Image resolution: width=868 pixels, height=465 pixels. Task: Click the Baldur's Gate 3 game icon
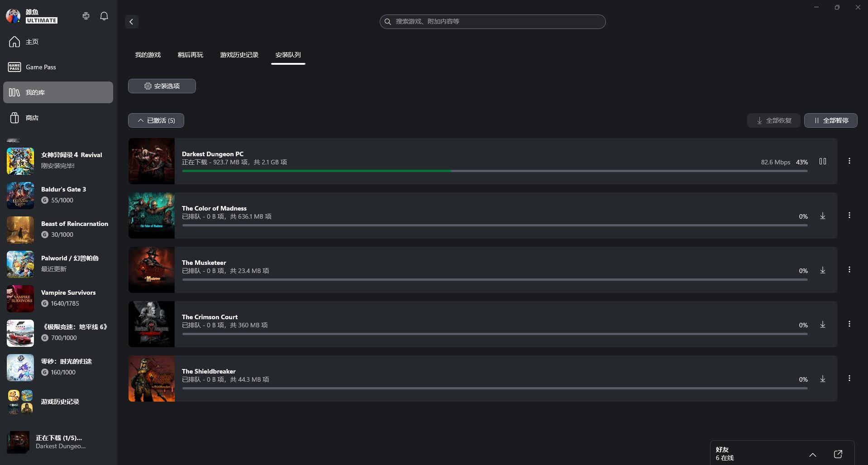pyautogui.click(x=20, y=196)
